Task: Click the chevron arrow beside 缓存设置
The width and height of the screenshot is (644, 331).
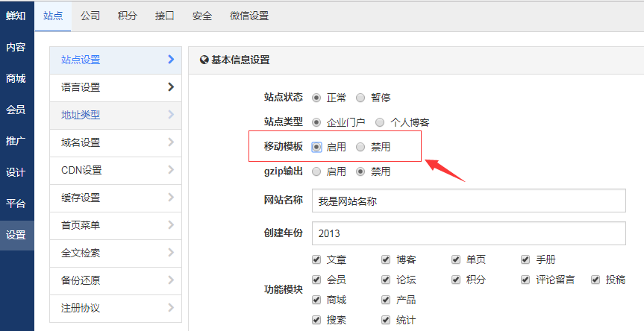Action: tap(172, 198)
